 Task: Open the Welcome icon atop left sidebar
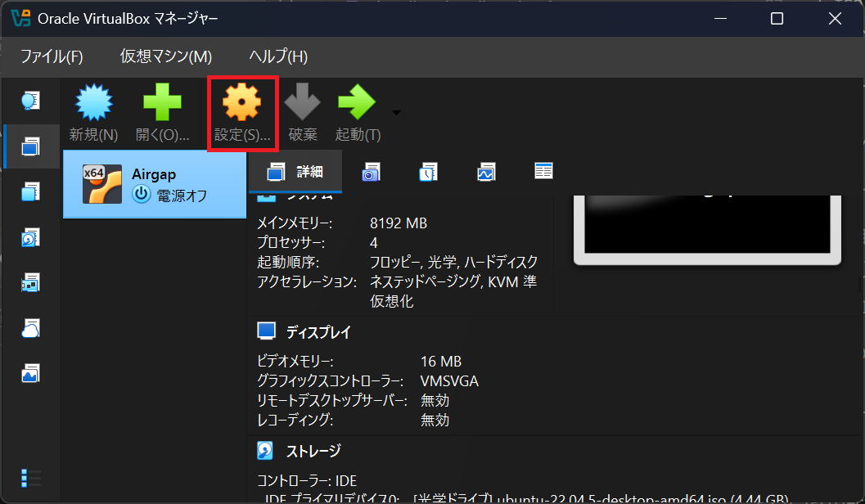click(x=30, y=101)
